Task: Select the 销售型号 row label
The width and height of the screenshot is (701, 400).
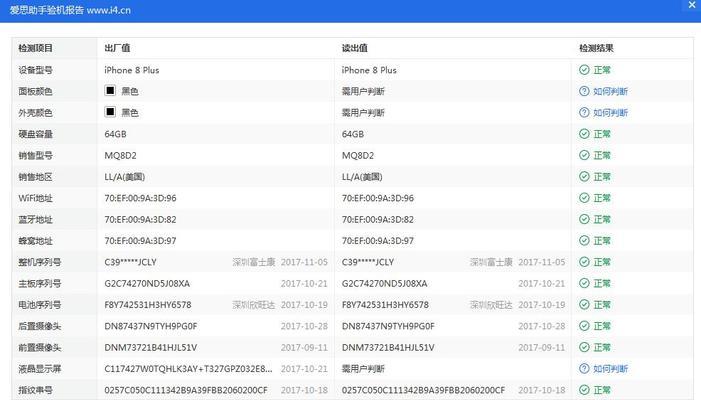Action: tap(35, 156)
